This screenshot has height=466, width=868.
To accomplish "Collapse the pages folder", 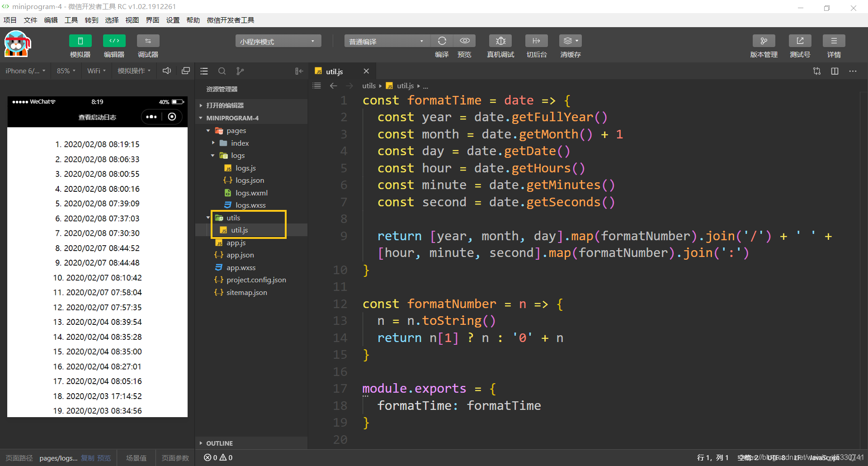I will click(251, 131).
